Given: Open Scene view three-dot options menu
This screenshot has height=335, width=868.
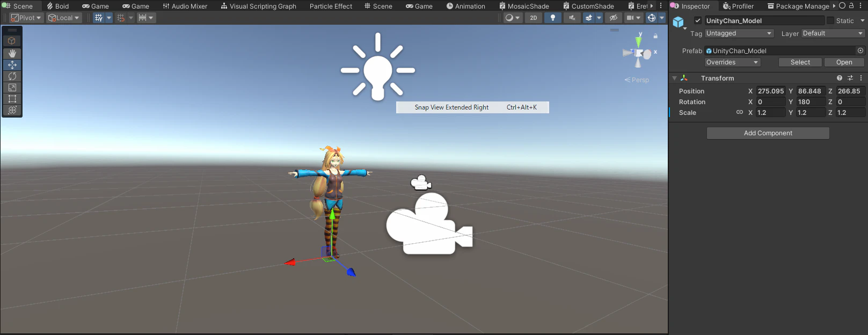Looking at the screenshot, I should coord(661,6).
